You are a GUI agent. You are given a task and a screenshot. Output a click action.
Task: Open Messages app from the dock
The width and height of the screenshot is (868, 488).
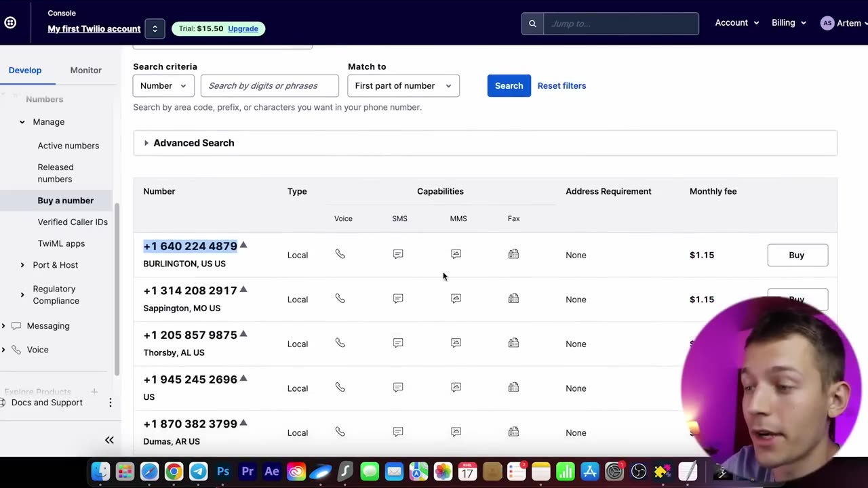[x=370, y=471]
